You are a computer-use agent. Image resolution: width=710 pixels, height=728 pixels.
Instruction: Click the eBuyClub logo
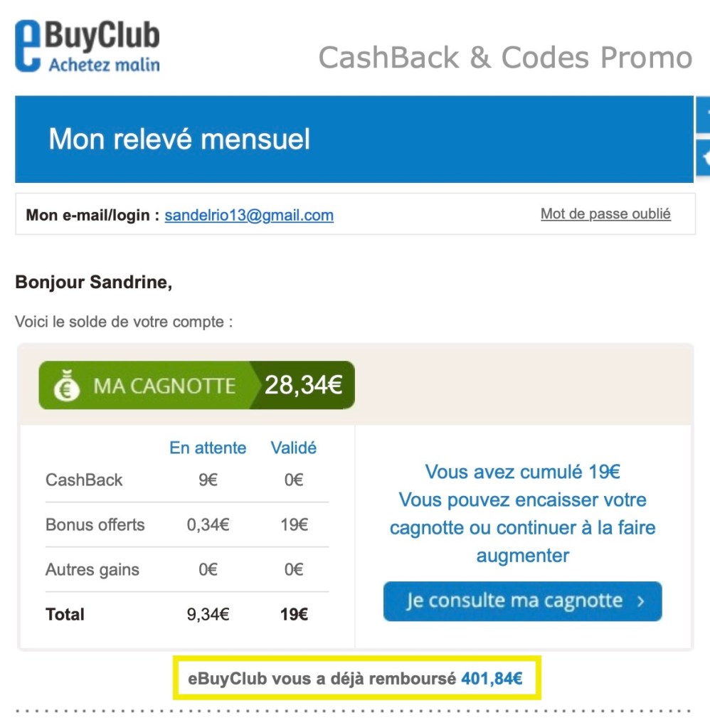point(88,46)
